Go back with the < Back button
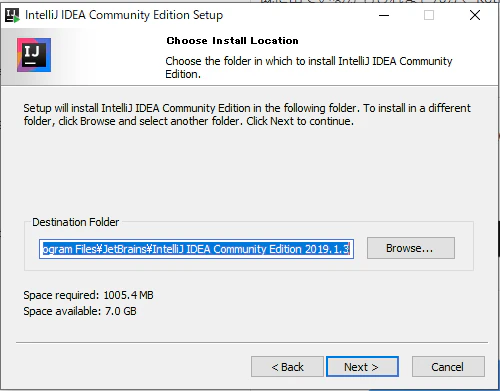Viewport: 500px width, 391px height. (287, 367)
